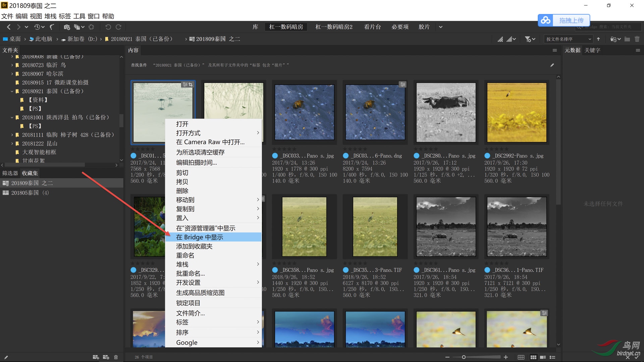This screenshot has width=644, height=362.
Task: Rotate 90° clockwise with the toolbar icon
Action: pos(119,27)
